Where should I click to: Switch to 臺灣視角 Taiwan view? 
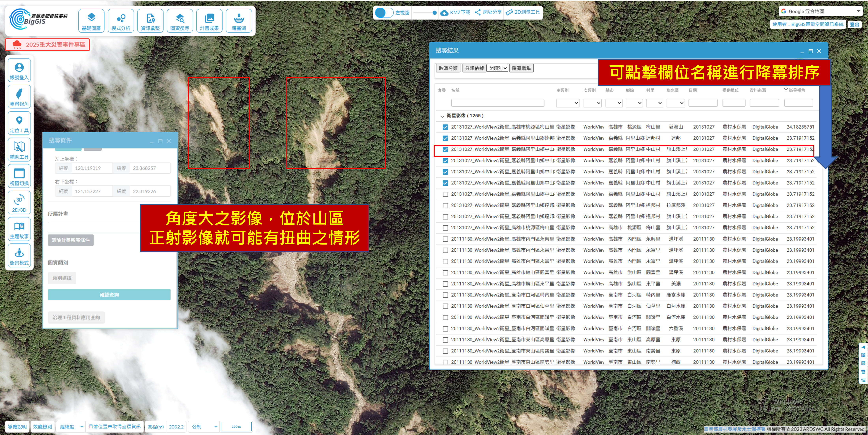coord(19,97)
